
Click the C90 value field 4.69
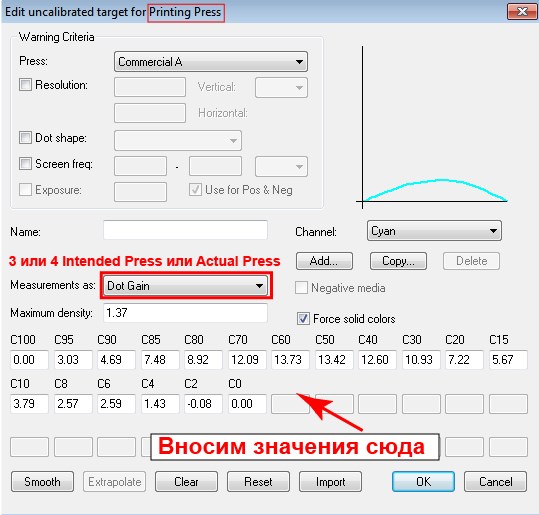(x=116, y=360)
